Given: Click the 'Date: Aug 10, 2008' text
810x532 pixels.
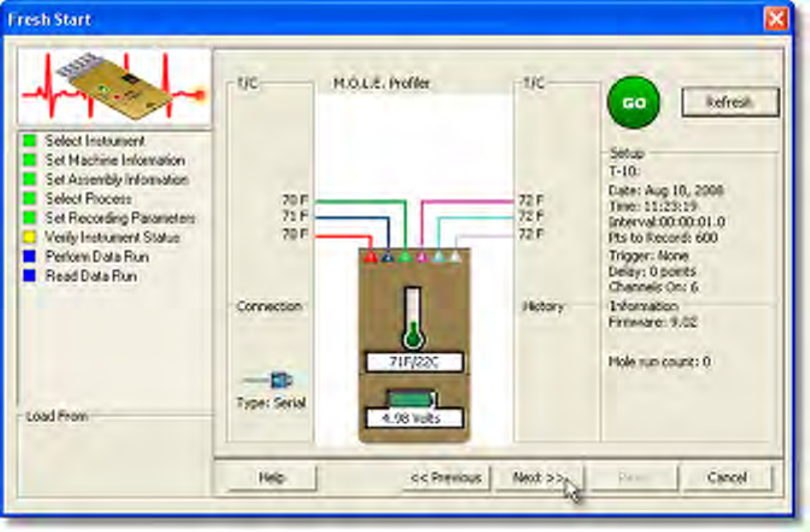Looking at the screenshot, I should click(x=666, y=191).
